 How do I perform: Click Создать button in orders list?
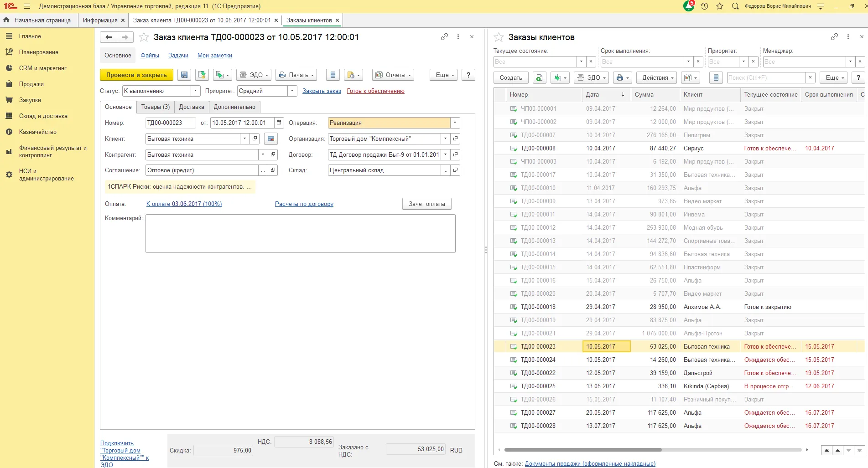511,78
